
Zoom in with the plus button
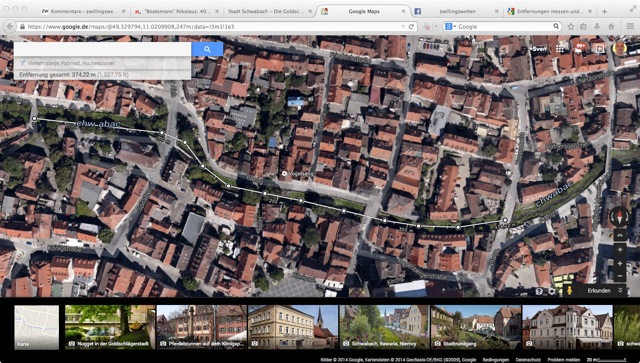pyautogui.click(x=620, y=264)
